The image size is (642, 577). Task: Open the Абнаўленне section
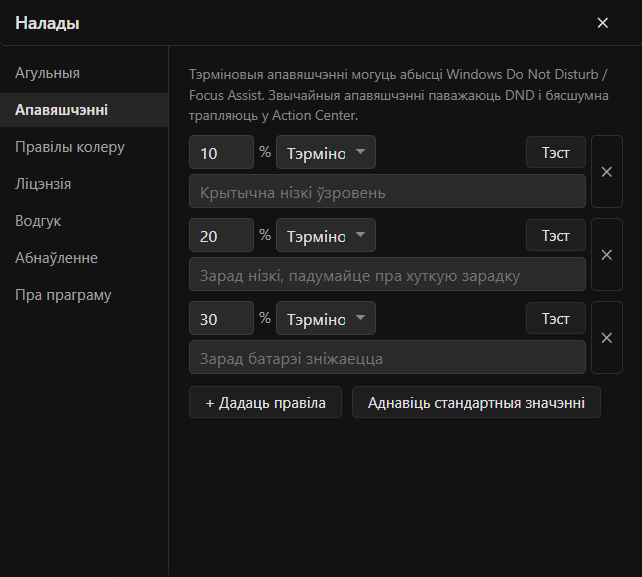point(84,258)
